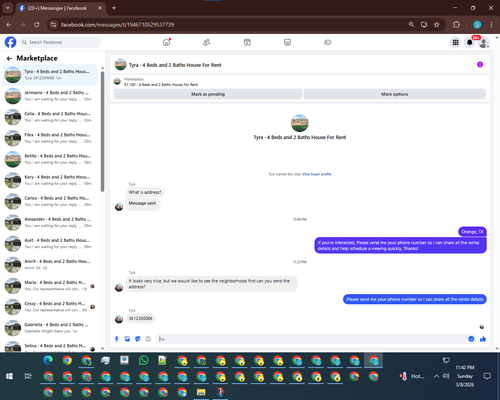The height and width of the screenshot is (400, 500).
Task: Bookmark this page with the star icon
Action: [437, 25]
